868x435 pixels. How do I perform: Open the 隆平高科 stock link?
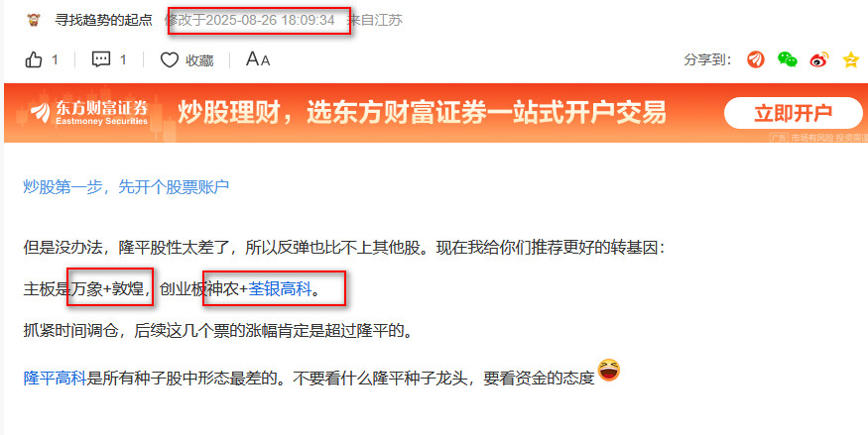point(55,379)
